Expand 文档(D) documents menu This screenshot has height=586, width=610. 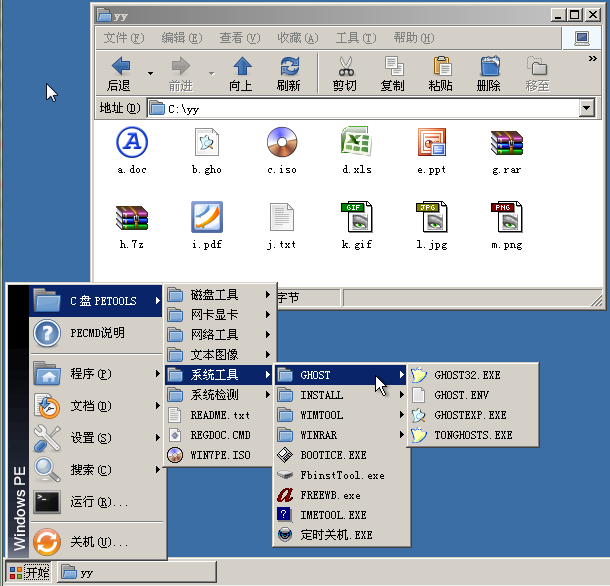pos(96,406)
